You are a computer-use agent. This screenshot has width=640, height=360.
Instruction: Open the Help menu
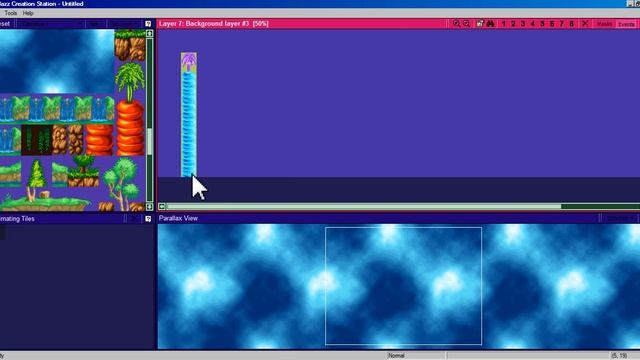coord(28,13)
